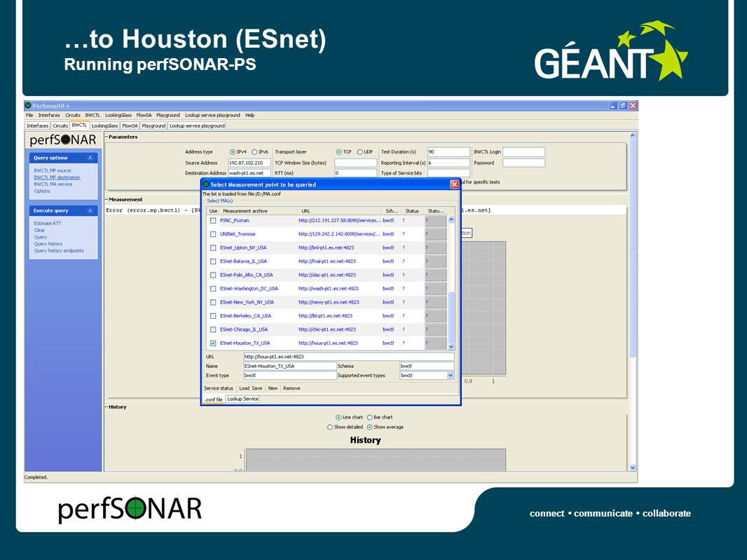Click the dialog URL input field

[348, 357]
